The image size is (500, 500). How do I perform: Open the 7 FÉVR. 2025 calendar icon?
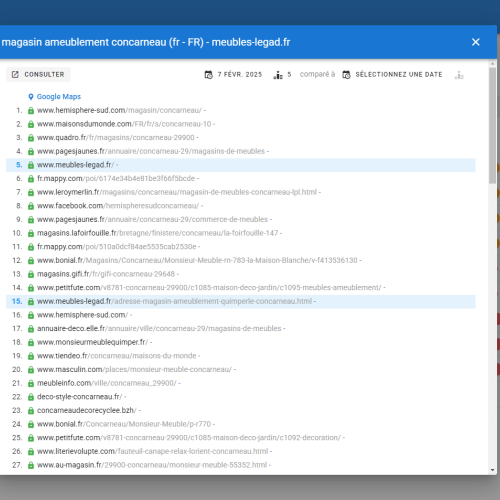pyautogui.click(x=209, y=75)
